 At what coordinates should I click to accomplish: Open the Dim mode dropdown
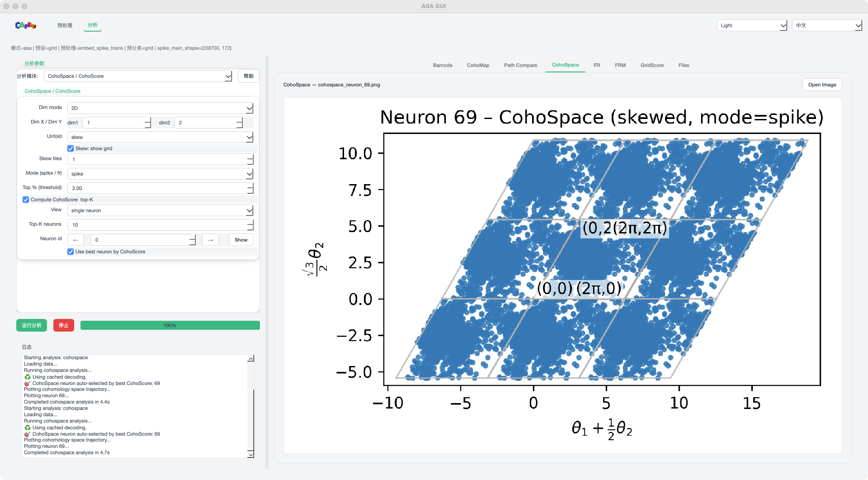160,108
